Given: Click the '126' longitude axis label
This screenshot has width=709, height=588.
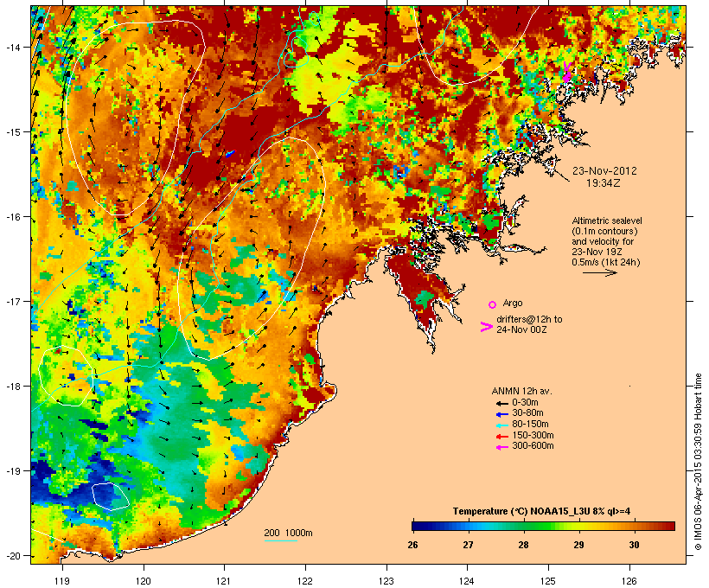Looking at the screenshot, I should 629,581.
